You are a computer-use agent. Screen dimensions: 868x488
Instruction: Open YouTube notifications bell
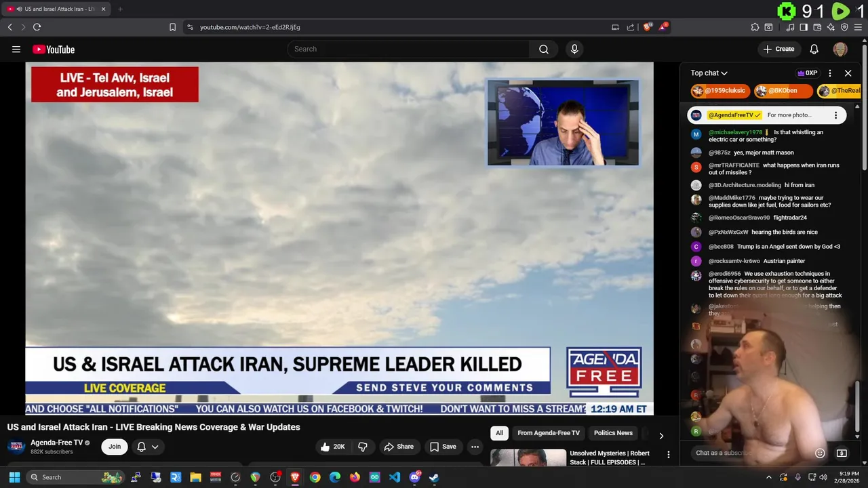(814, 49)
